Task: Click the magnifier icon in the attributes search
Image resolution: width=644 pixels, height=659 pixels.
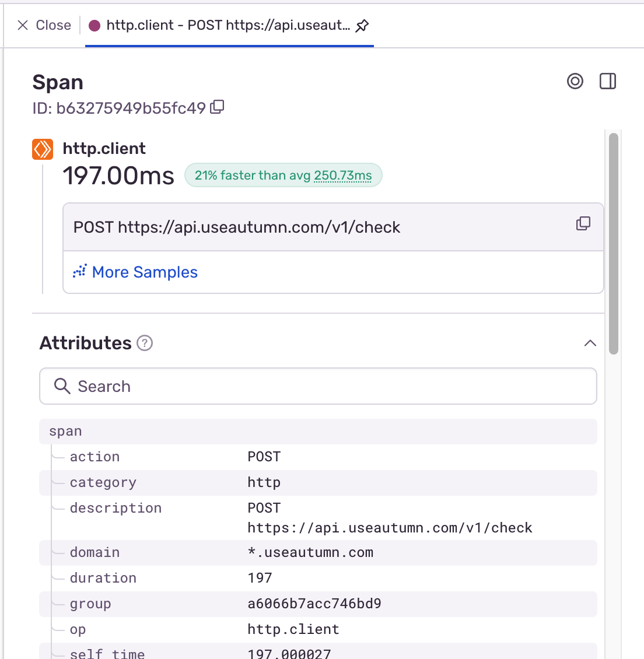Action: pyautogui.click(x=62, y=386)
